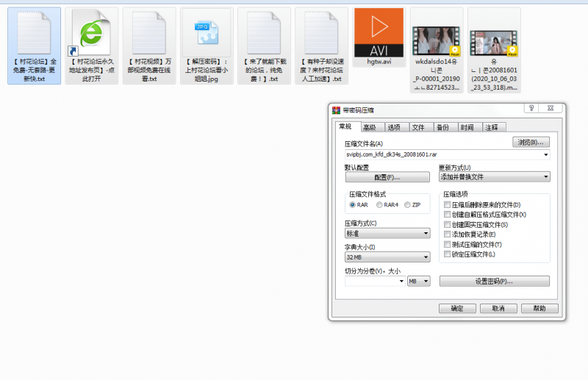Close the 带密码压缩 dialog

550,108
